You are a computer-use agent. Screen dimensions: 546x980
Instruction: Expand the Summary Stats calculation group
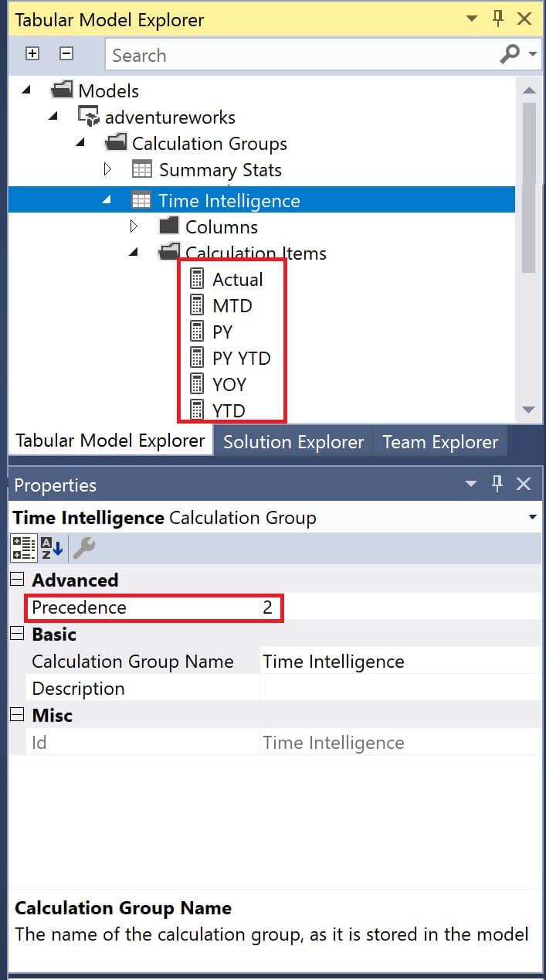tap(107, 169)
